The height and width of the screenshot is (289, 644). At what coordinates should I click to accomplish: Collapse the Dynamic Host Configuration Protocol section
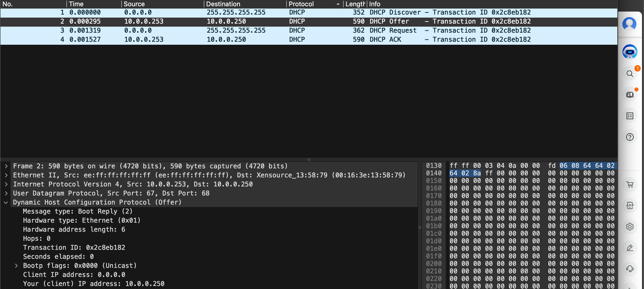[x=6, y=203]
